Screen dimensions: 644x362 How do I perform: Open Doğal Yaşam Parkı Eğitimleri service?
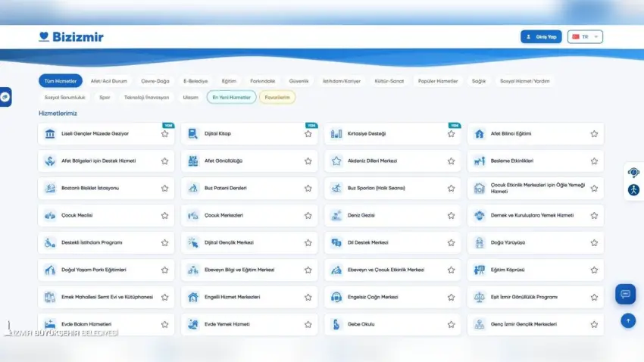click(106, 270)
